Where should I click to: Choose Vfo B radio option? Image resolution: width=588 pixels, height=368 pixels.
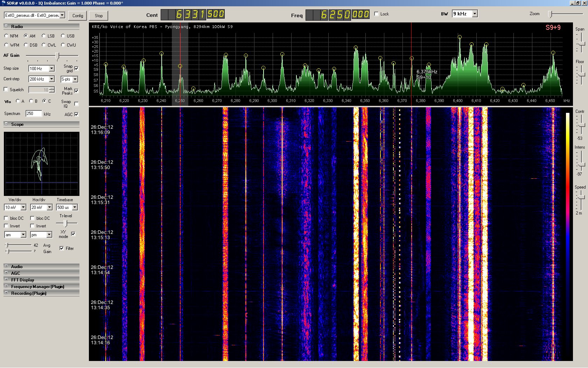coord(31,101)
